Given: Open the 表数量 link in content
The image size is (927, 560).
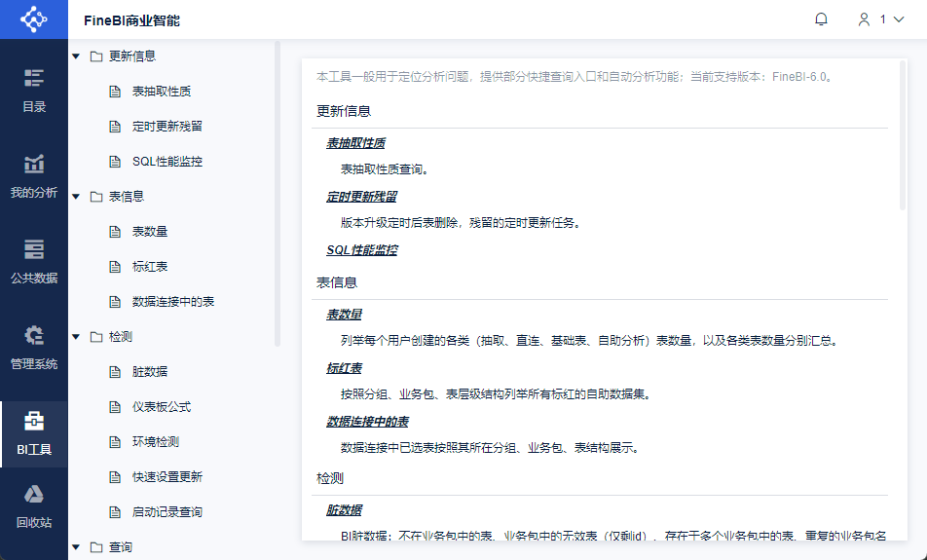Looking at the screenshot, I should [344, 315].
